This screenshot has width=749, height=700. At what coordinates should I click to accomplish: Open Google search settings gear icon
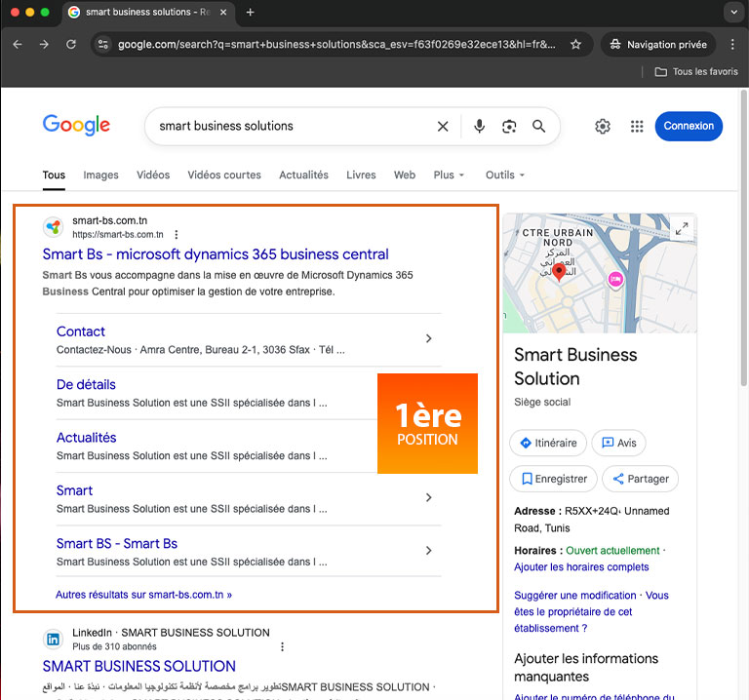point(603,127)
